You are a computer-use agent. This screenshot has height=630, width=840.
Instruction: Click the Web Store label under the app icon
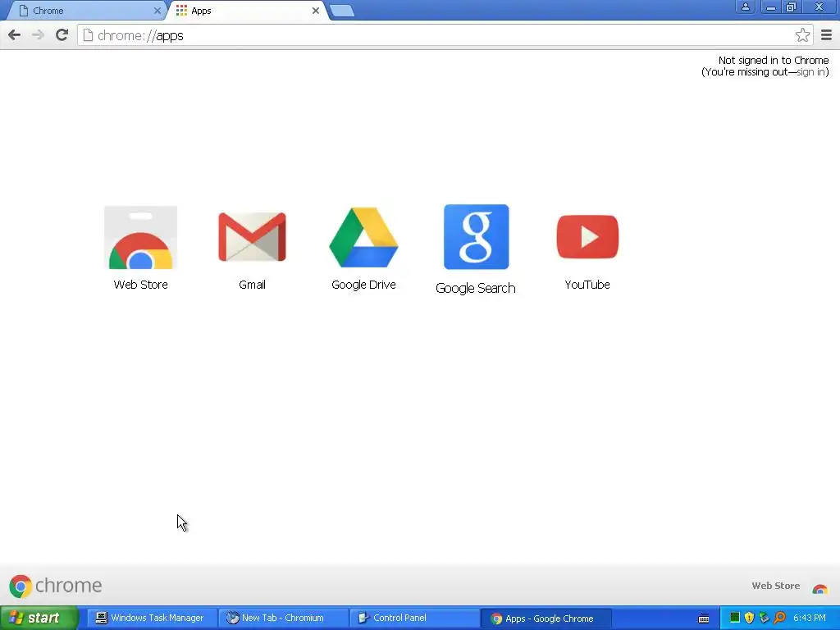click(140, 285)
